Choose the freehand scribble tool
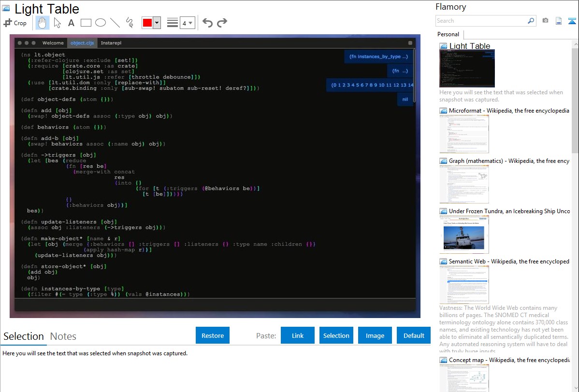This screenshot has width=579, height=392. [130, 23]
